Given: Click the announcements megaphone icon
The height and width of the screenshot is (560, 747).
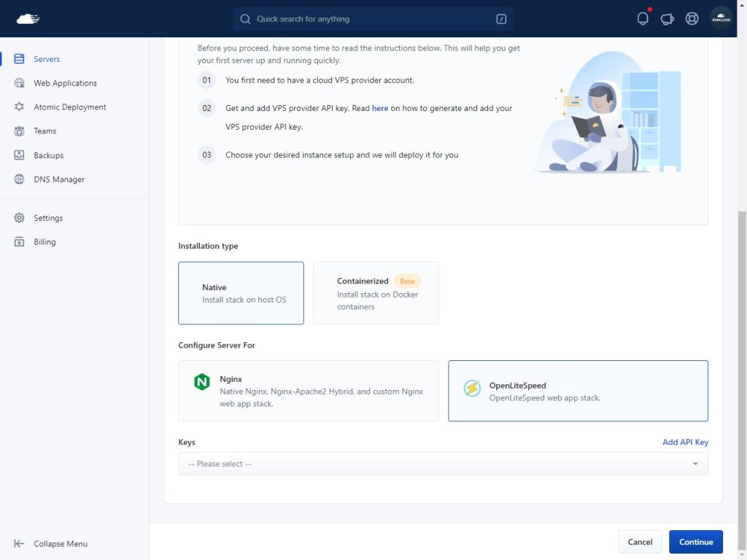Looking at the screenshot, I should click(667, 19).
